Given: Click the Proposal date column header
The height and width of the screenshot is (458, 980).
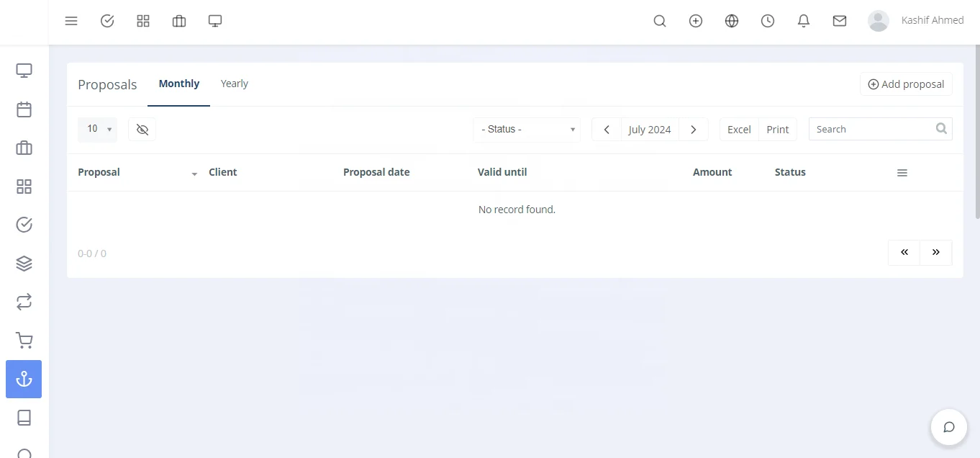Looking at the screenshot, I should (376, 172).
